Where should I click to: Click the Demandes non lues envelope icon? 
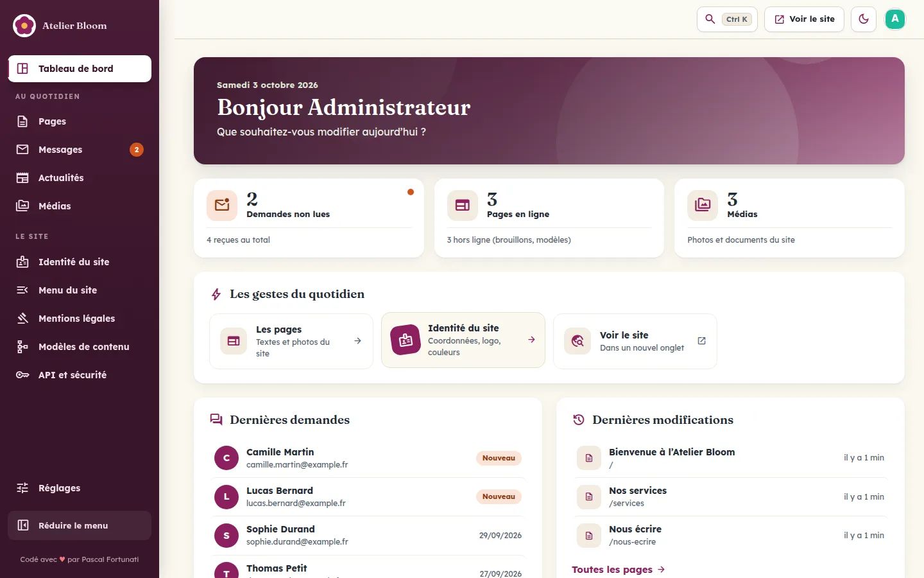[x=222, y=206]
